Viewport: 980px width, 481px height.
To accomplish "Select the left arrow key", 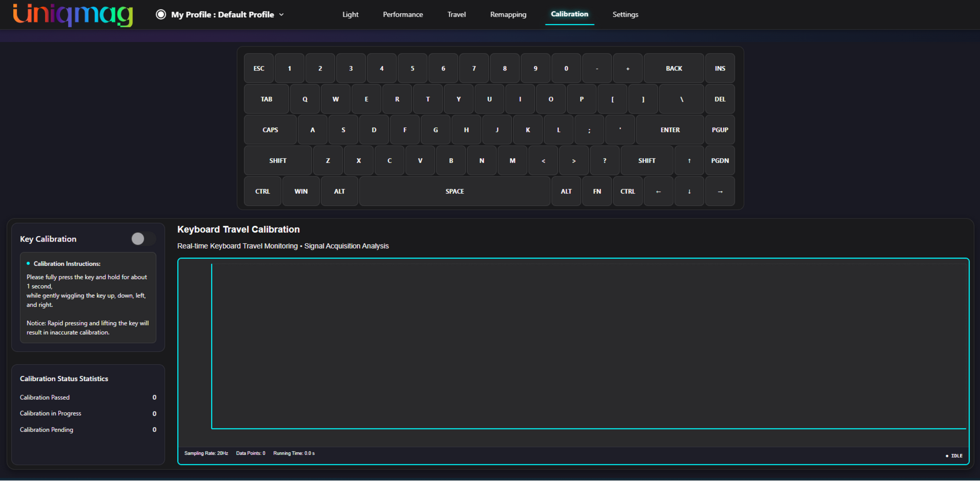I will (658, 192).
